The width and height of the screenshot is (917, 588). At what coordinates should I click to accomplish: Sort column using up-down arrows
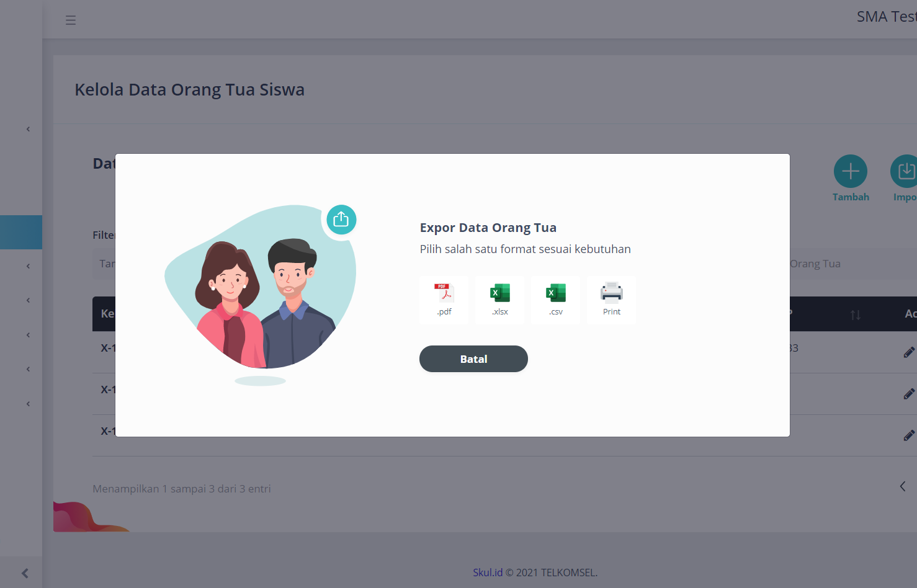(855, 315)
